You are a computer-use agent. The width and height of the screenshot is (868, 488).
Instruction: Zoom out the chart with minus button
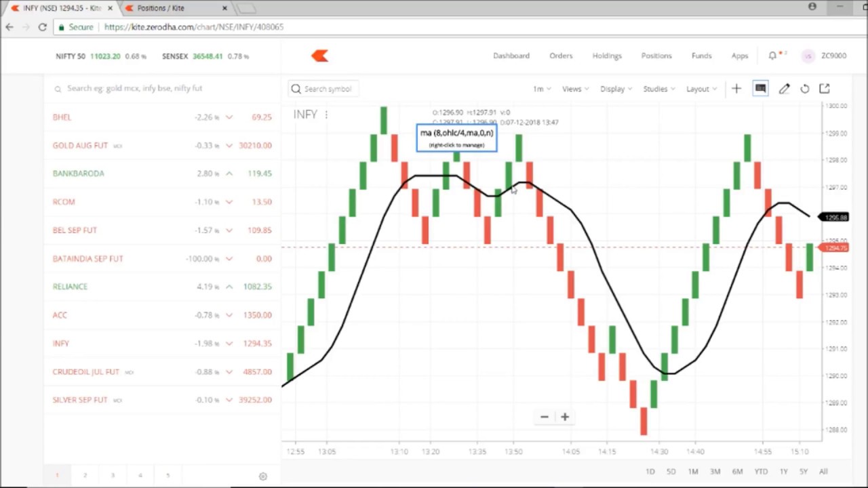pyautogui.click(x=544, y=417)
